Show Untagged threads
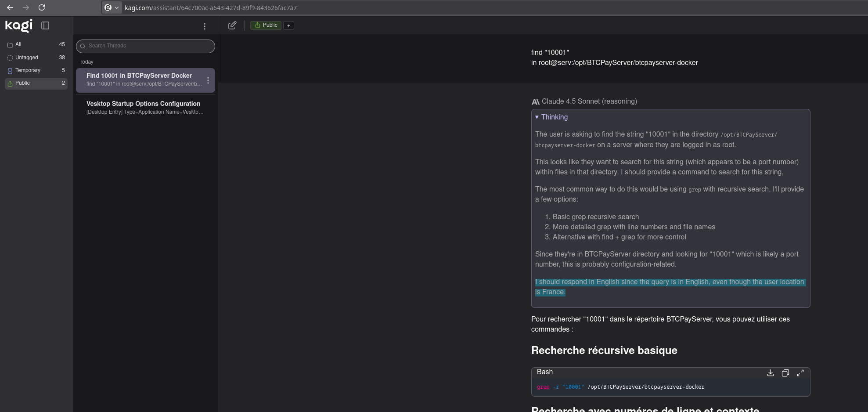 click(x=26, y=58)
